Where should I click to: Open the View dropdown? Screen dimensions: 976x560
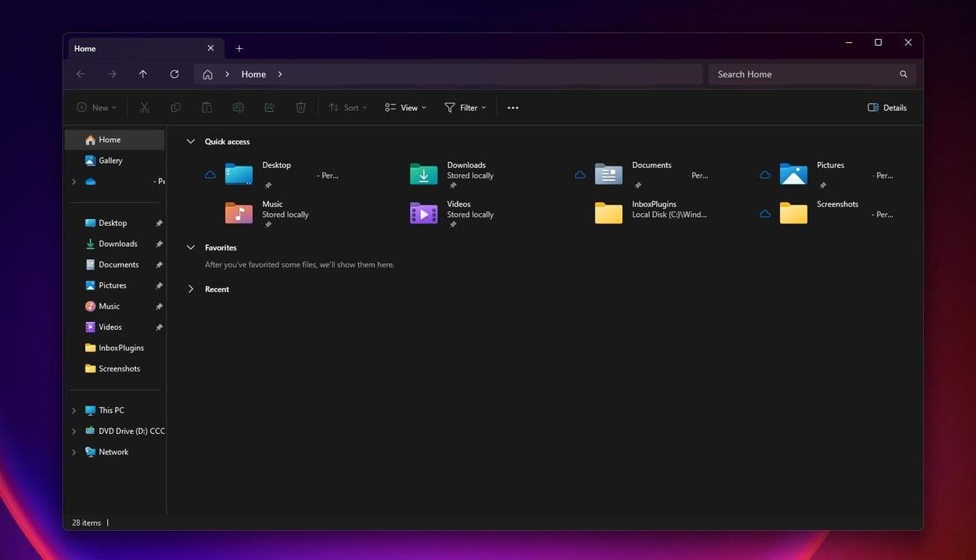pos(405,107)
